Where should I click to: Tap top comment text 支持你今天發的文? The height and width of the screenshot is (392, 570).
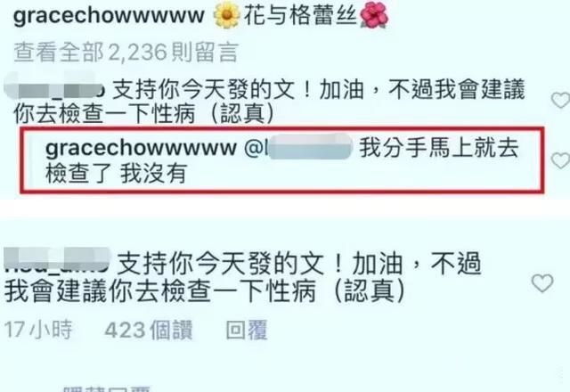pyautogui.click(x=204, y=89)
